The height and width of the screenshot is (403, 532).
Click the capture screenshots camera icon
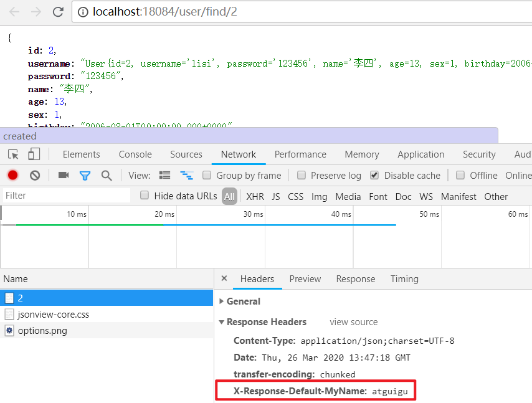pyautogui.click(x=64, y=176)
